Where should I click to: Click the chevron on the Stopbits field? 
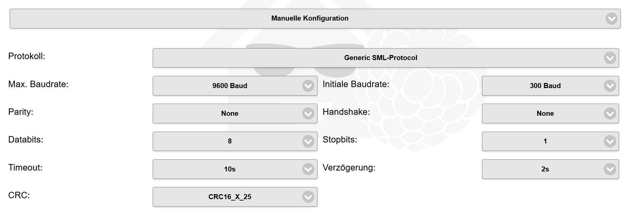609,141
